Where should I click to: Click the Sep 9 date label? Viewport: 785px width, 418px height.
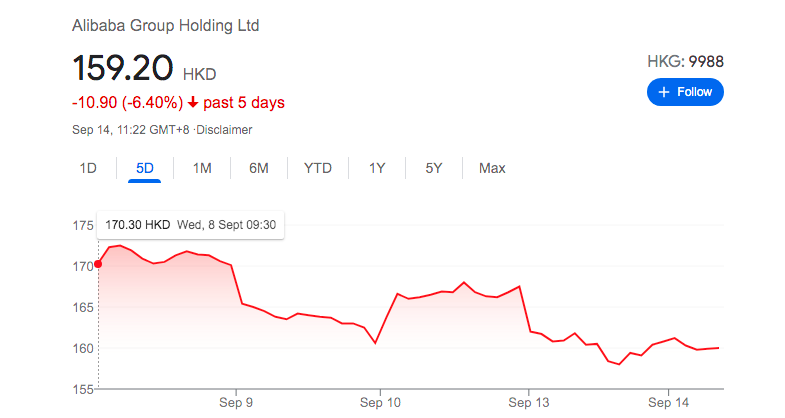pyautogui.click(x=236, y=401)
